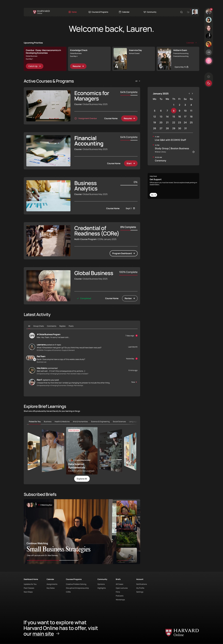Click Explore All brief learnings button
The height and width of the screenshot is (644, 223).
tap(82, 479)
